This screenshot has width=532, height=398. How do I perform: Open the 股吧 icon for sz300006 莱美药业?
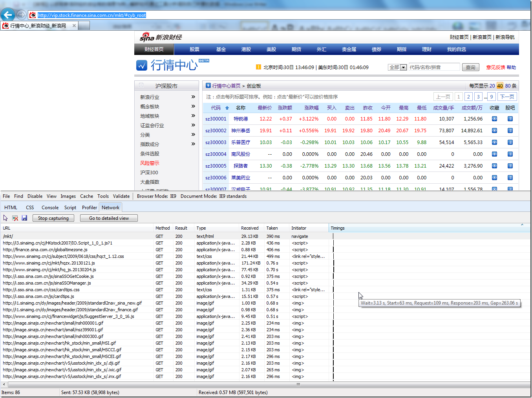pyautogui.click(x=510, y=177)
